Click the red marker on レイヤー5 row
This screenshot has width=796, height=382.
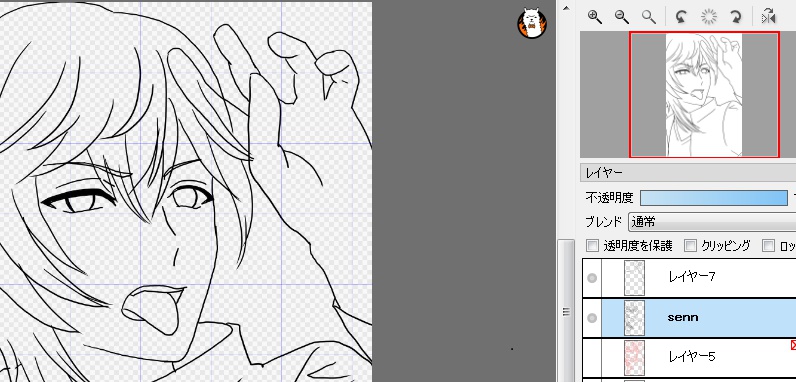793,345
